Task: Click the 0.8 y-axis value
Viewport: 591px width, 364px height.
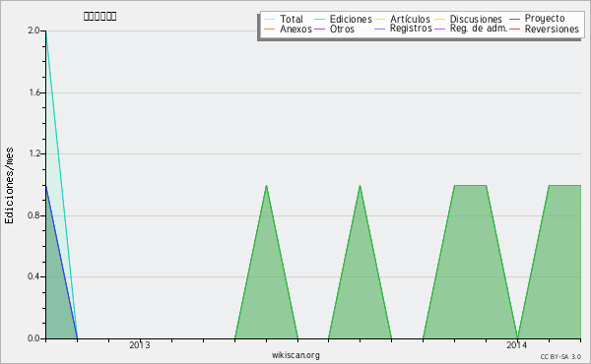Action: [x=33, y=215]
